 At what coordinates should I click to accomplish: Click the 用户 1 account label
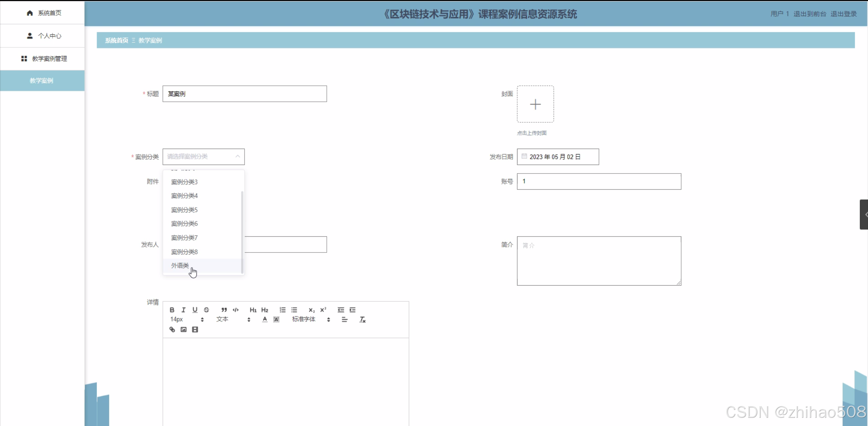780,14
